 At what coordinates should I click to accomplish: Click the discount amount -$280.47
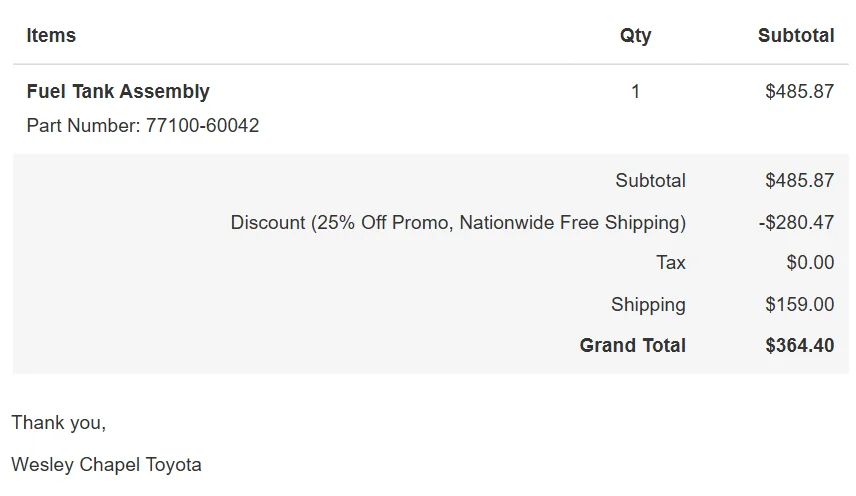coord(796,223)
